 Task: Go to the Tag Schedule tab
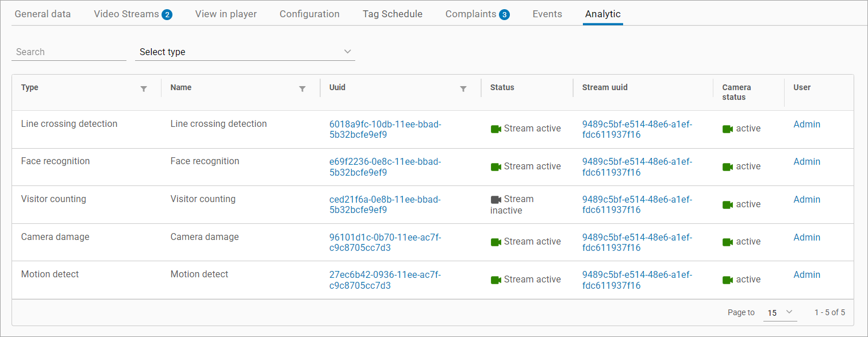(392, 14)
